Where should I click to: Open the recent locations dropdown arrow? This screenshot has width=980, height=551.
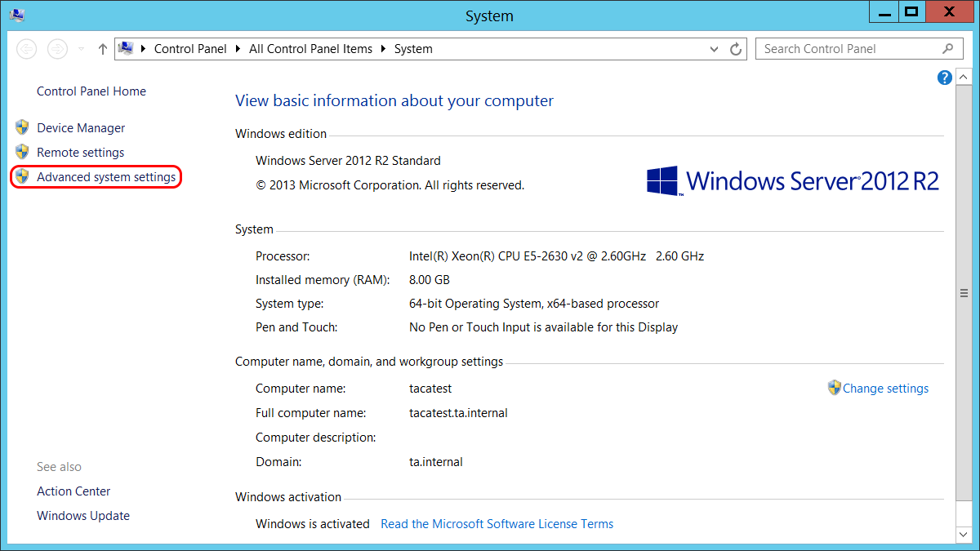click(81, 49)
